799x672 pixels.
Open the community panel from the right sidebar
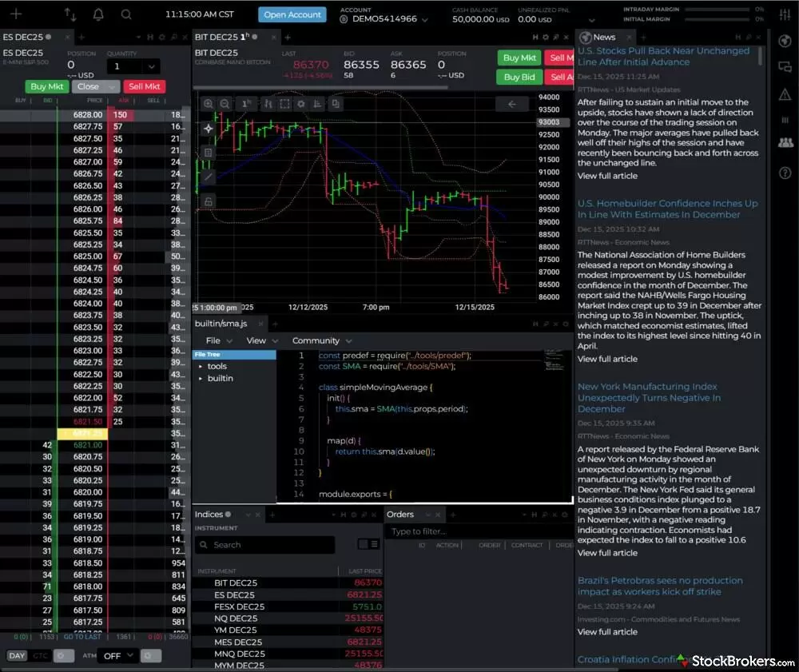pos(785,142)
